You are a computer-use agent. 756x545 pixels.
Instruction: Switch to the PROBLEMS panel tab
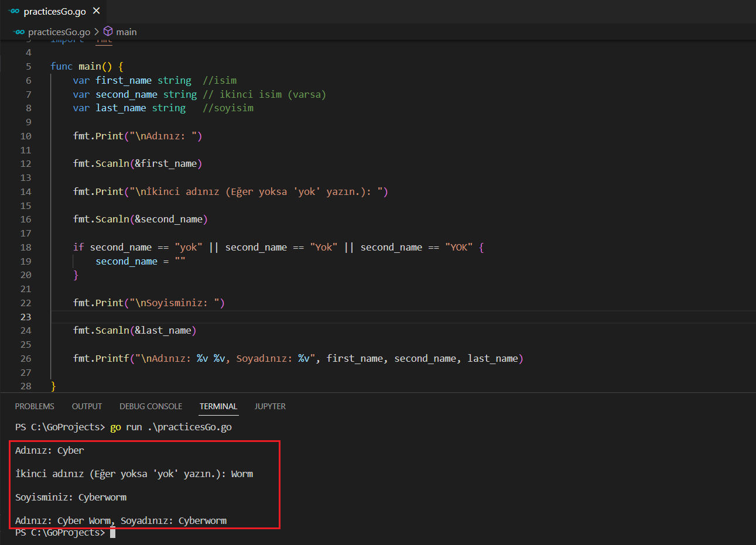35,406
